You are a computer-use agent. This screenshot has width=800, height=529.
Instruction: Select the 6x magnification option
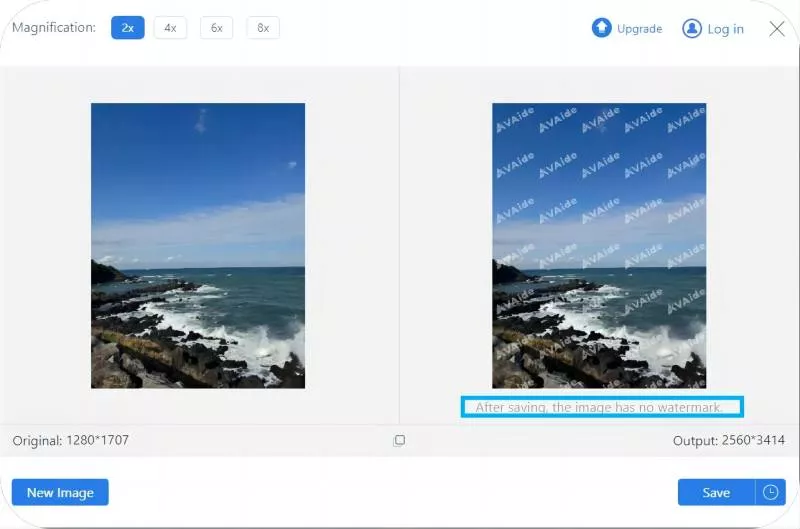pyautogui.click(x=216, y=28)
